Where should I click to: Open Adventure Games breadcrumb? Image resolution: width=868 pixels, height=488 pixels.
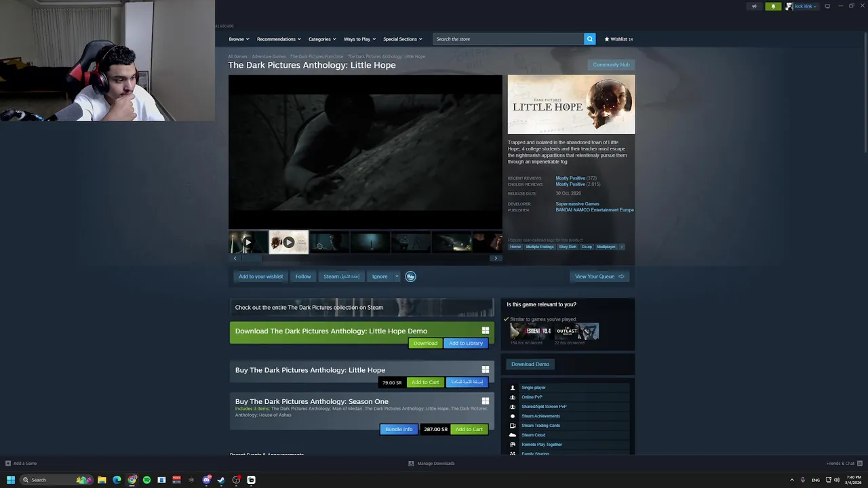point(269,56)
